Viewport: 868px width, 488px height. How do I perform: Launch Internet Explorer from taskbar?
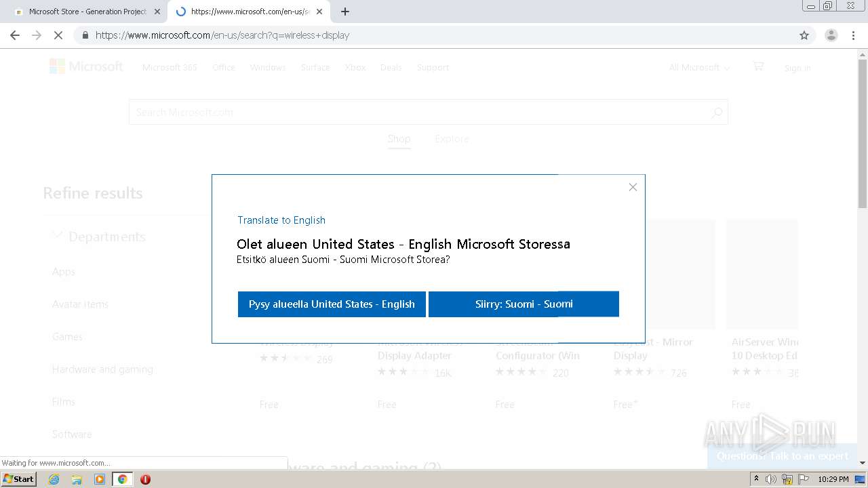click(x=54, y=479)
